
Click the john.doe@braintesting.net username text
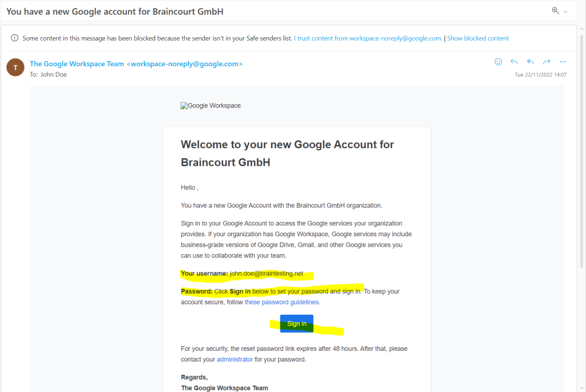pos(267,274)
